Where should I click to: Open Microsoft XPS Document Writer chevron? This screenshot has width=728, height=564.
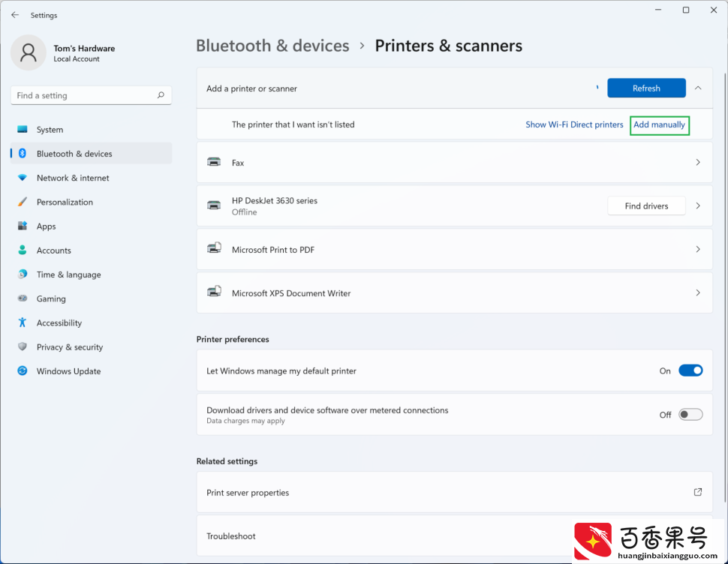click(698, 292)
